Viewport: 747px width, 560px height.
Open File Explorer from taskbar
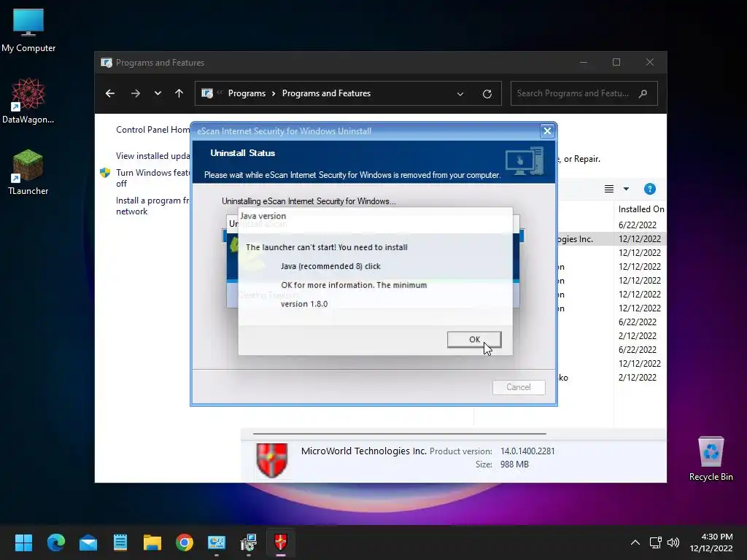152,542
